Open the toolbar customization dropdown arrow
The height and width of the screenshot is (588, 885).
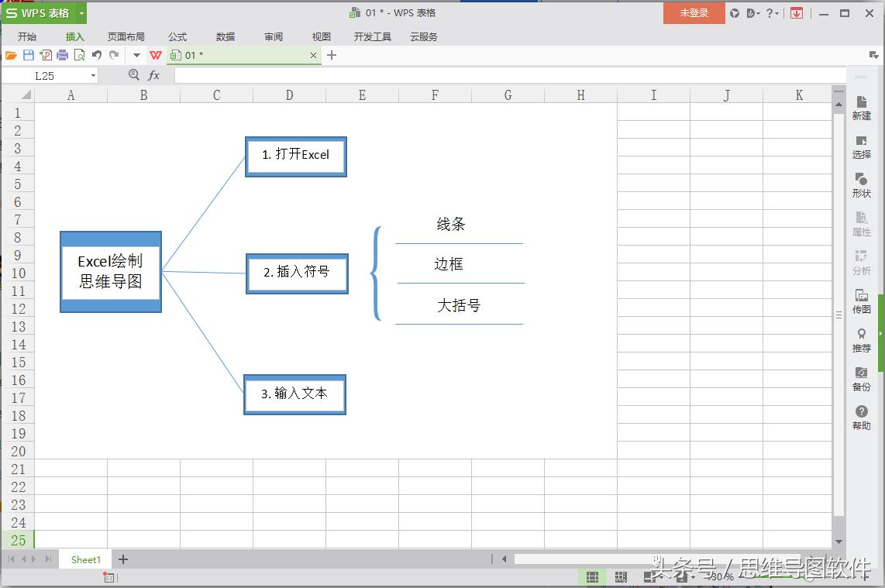coord(136,55)
